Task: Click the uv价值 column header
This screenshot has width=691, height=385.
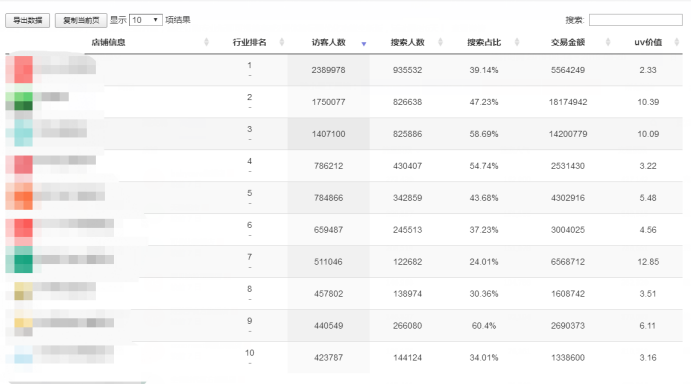Action: click(x=648, y=42)
